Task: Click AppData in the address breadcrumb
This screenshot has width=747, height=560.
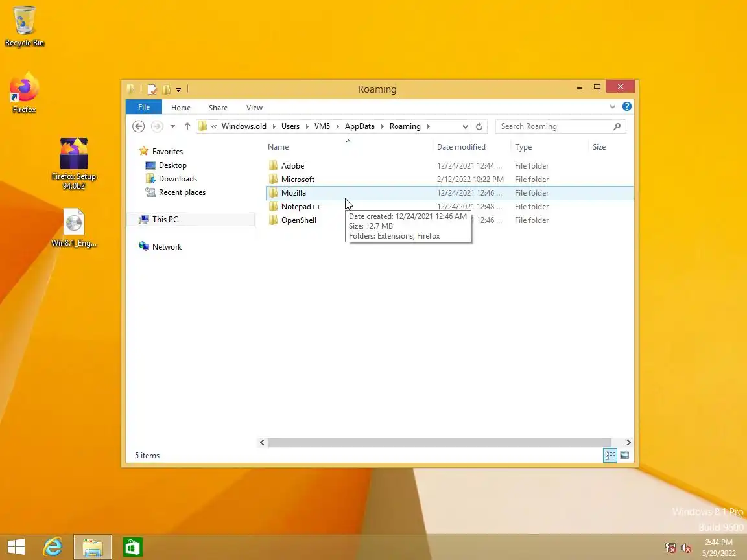Action: click(360, 126)
